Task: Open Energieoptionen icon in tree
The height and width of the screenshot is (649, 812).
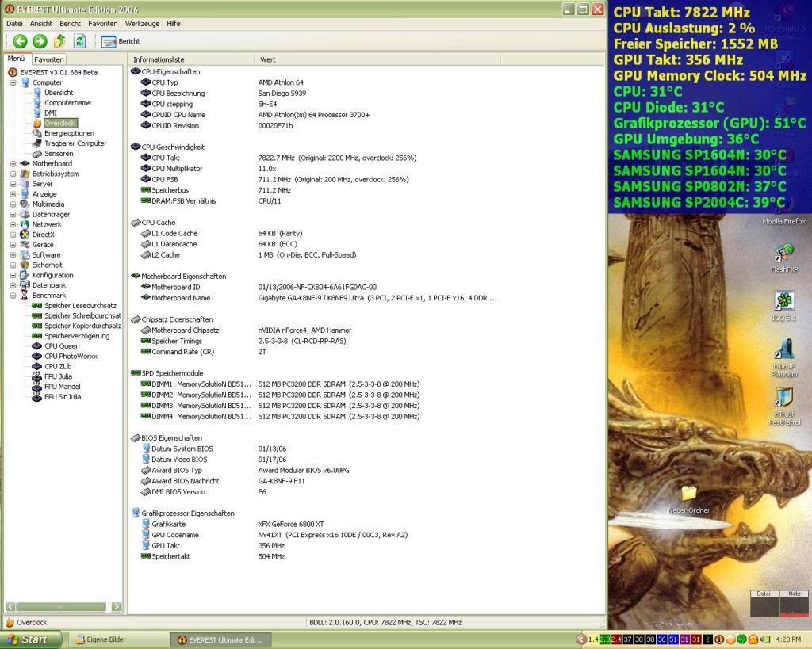Action: coord(37,133)
